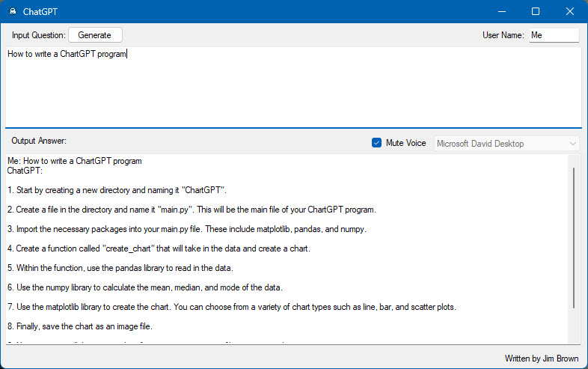This screenshot has width=588, height=369.
Task: Click the Generate button
Action: coord(95,35)
